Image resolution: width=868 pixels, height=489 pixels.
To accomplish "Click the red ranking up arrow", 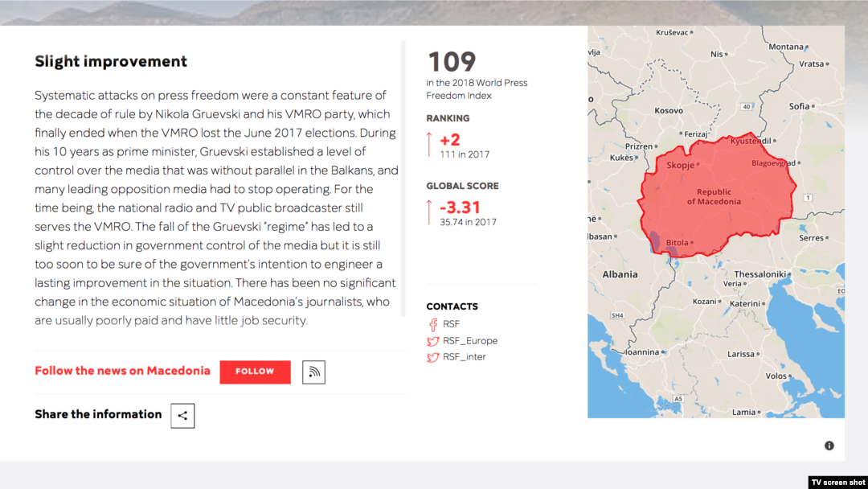I will pos(429,145).
